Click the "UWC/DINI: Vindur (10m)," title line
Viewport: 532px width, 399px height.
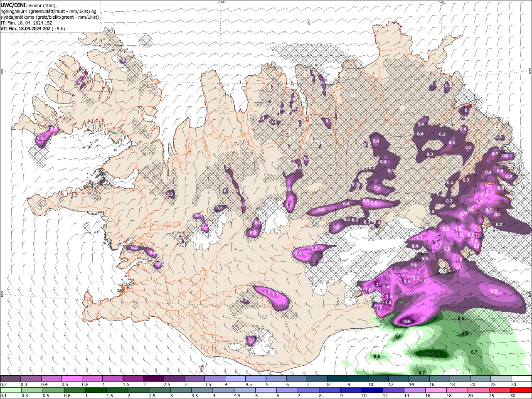[28, 5]
